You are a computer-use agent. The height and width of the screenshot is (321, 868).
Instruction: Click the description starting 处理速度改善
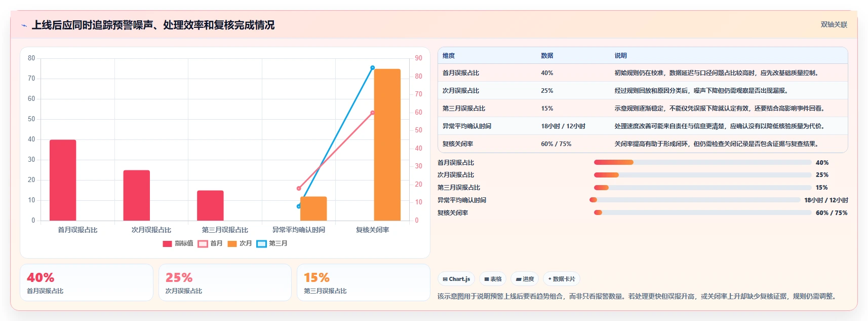(720, 126)
